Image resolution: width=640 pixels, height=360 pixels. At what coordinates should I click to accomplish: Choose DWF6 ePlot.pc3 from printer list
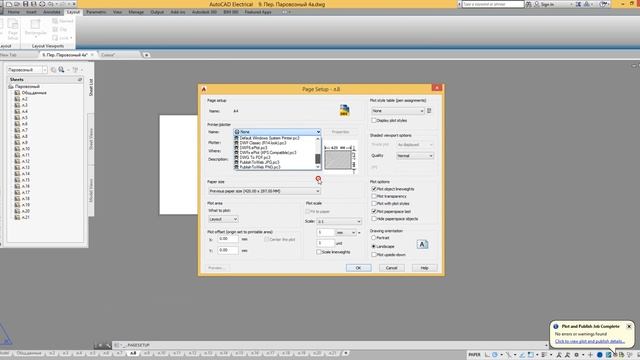[253, 148]
